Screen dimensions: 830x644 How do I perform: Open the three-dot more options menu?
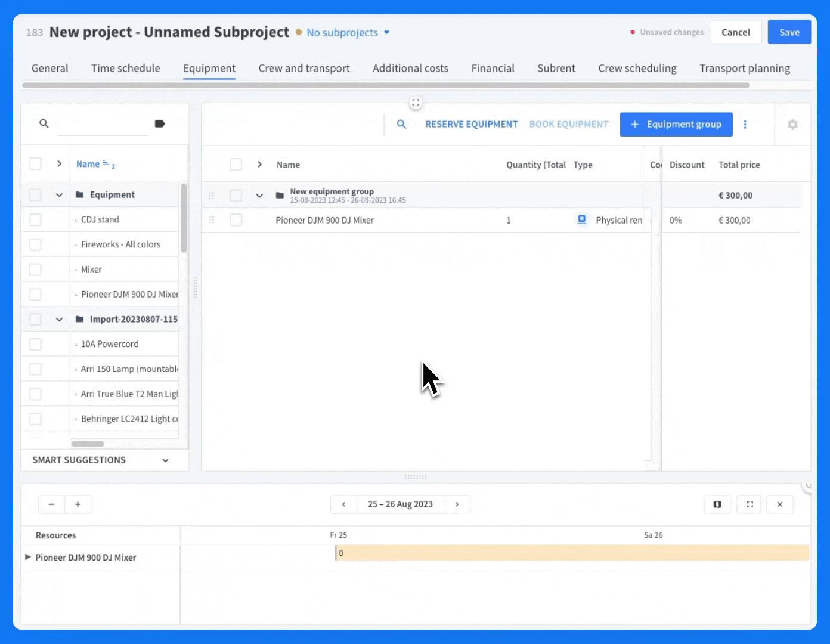(x=745, y=124)
